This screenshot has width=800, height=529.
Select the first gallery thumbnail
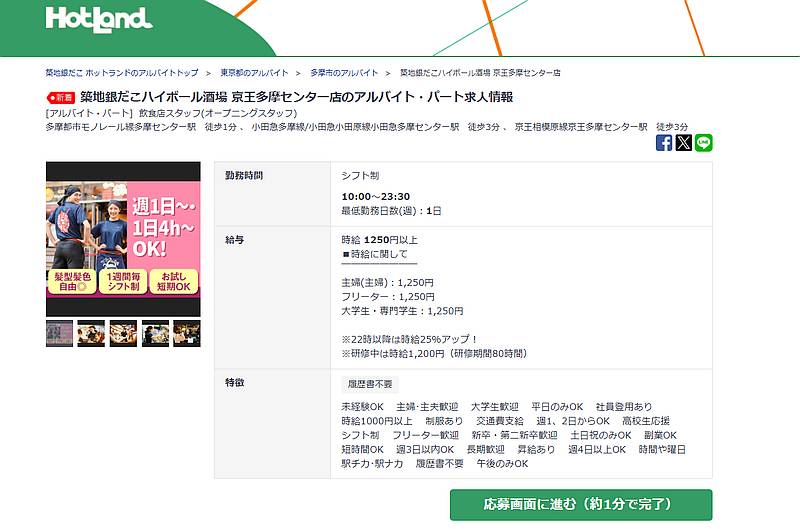(59, 334)
